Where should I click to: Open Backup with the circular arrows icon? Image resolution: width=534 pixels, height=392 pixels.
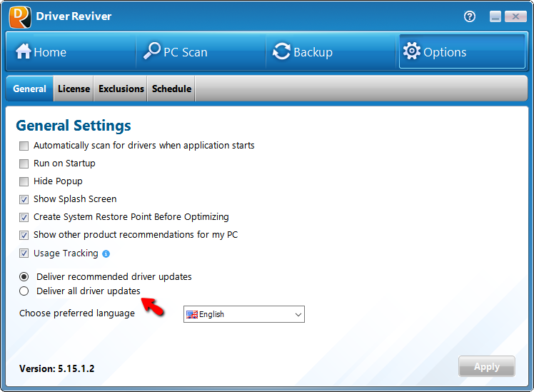[282, 51]
